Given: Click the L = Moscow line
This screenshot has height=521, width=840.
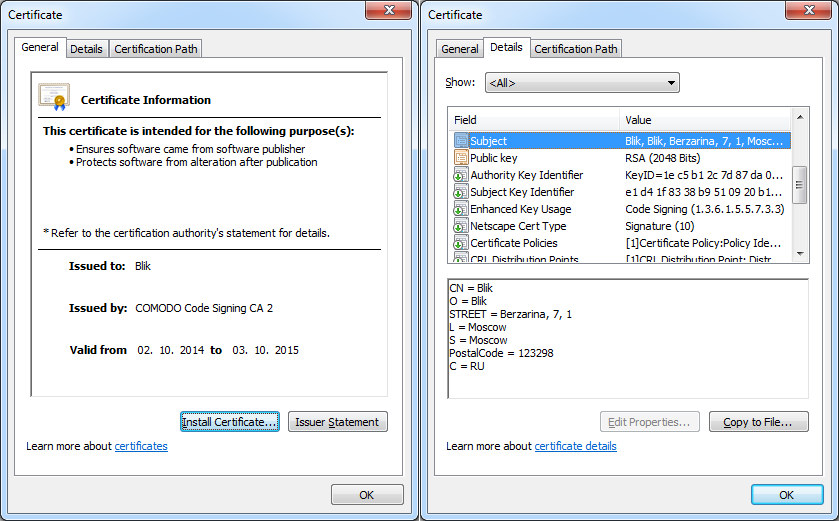Looking at the screenshot, I should click(478, 327).
